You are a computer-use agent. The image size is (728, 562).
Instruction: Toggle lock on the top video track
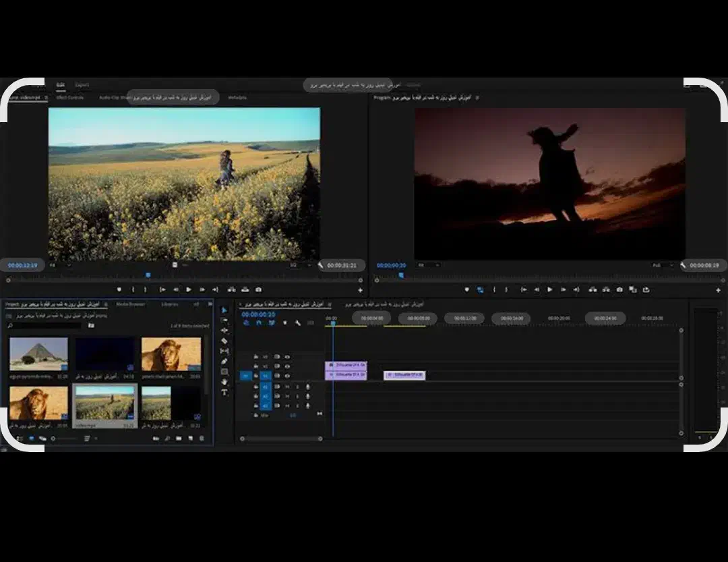click(256, 356)
